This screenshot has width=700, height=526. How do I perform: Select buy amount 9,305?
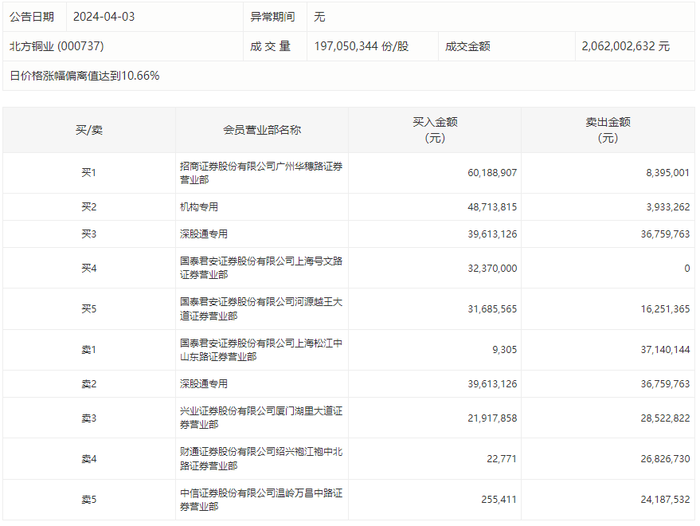504,350
